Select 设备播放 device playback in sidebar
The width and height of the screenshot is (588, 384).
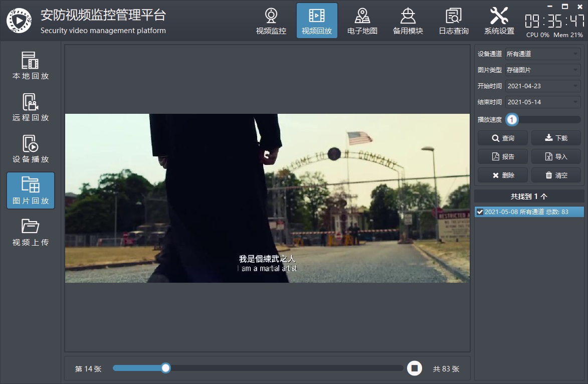[x=31, y=149]
